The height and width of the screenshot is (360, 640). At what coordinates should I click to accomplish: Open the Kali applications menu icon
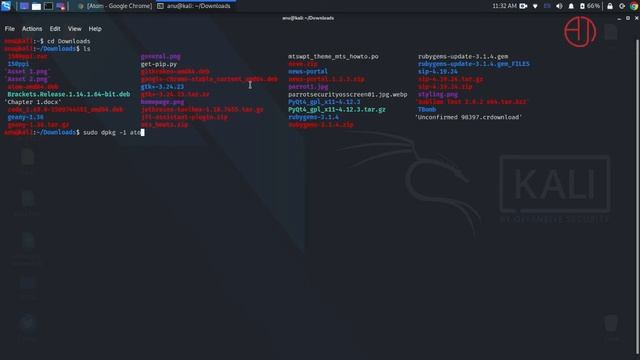point(6,6)
